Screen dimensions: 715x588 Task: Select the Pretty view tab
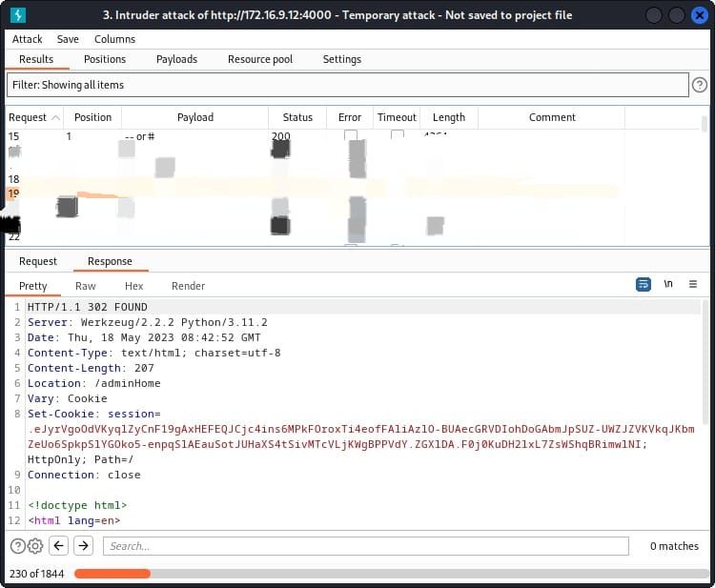32,286
